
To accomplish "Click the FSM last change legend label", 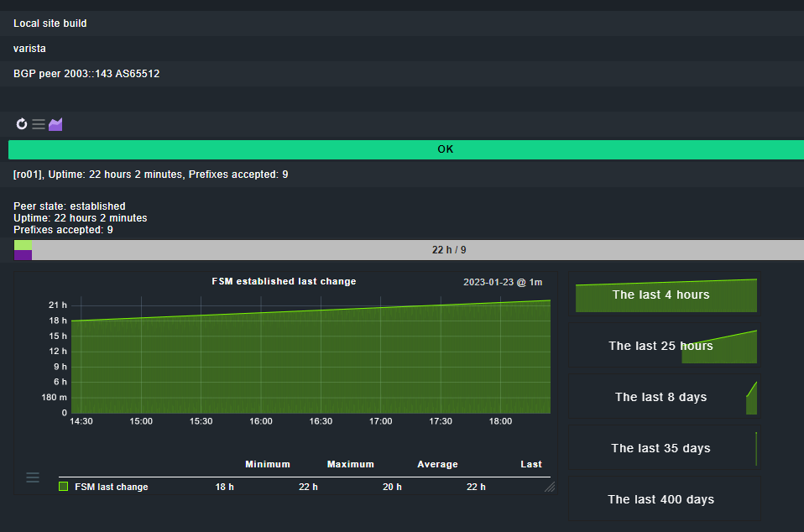I will pyautogui.click(x=112, y=487).
